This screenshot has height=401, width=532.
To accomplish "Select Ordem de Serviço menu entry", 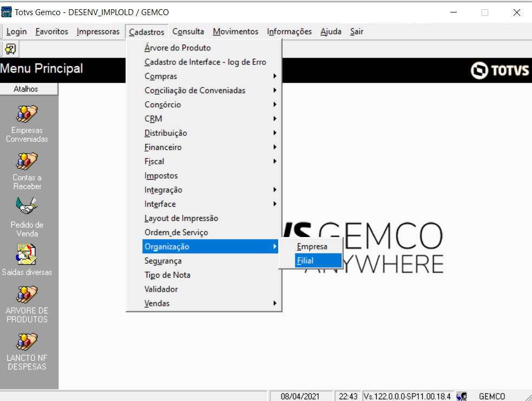I will point(211,233).
